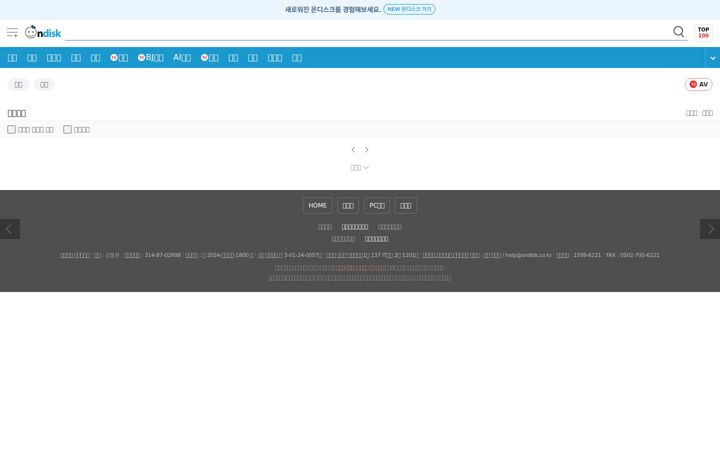Open the AI category tab in the blue bar
Viewport: 720px width, 450px height.
[x=182, y=57]
